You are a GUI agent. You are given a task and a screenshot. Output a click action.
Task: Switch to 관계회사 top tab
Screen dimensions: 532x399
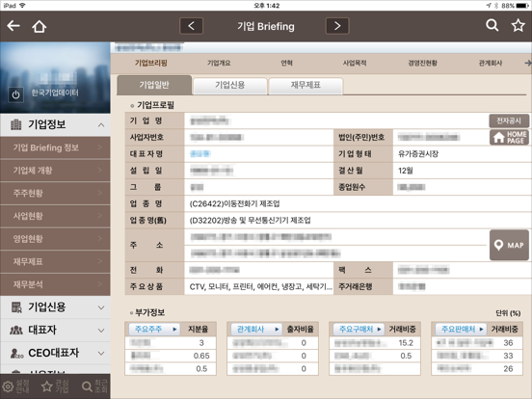point(491,63)
